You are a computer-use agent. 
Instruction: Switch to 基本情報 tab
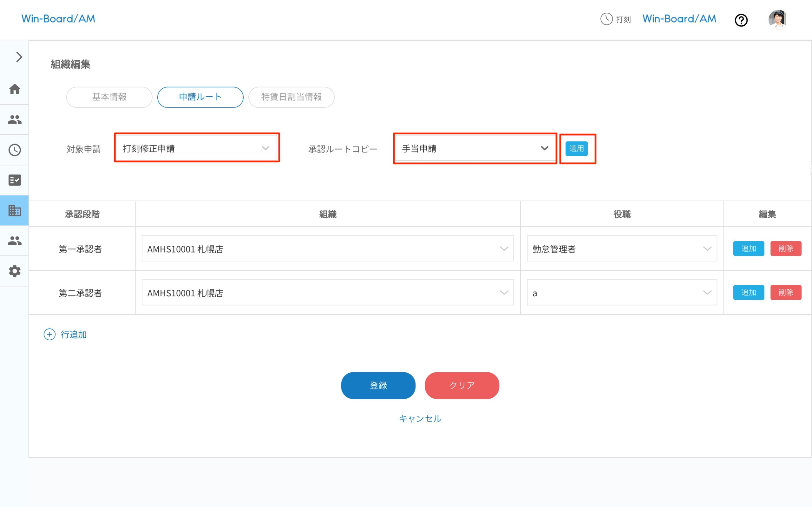point(109,97)
